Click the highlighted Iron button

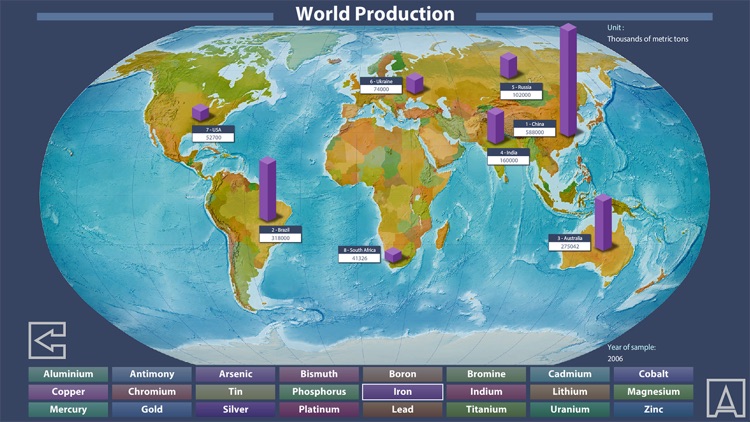pos(402,392)
